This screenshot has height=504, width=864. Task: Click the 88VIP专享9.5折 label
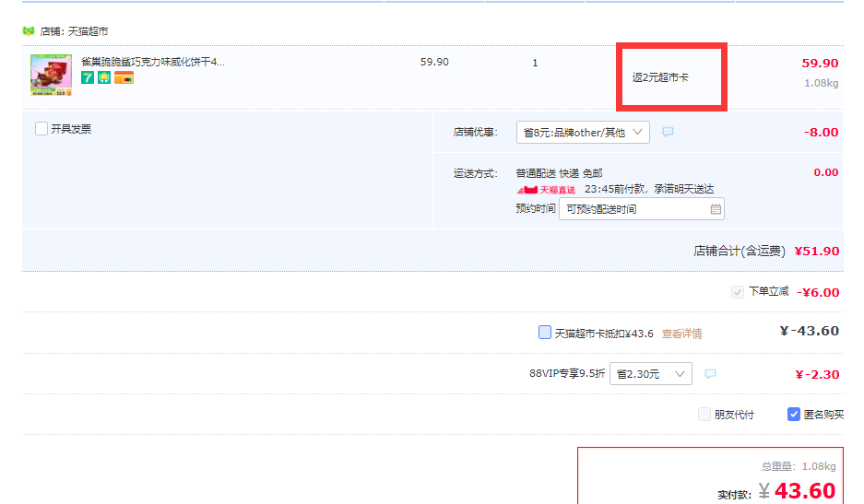567,373
